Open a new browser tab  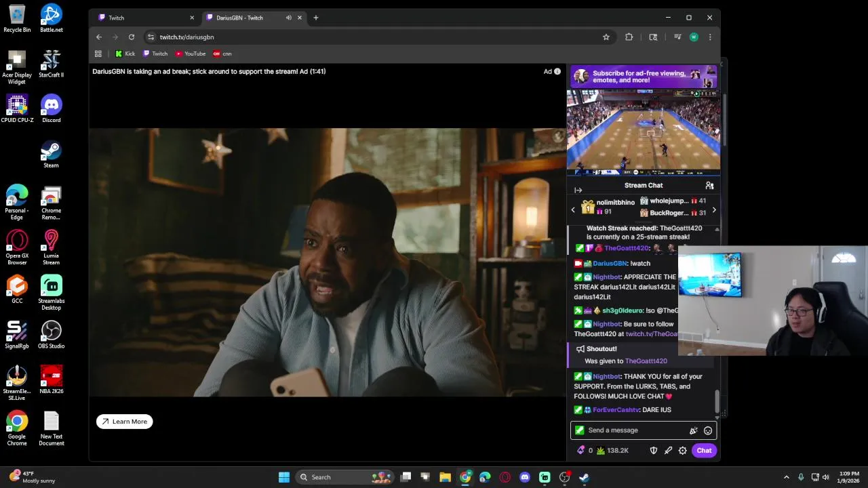[x=316, y=18]
